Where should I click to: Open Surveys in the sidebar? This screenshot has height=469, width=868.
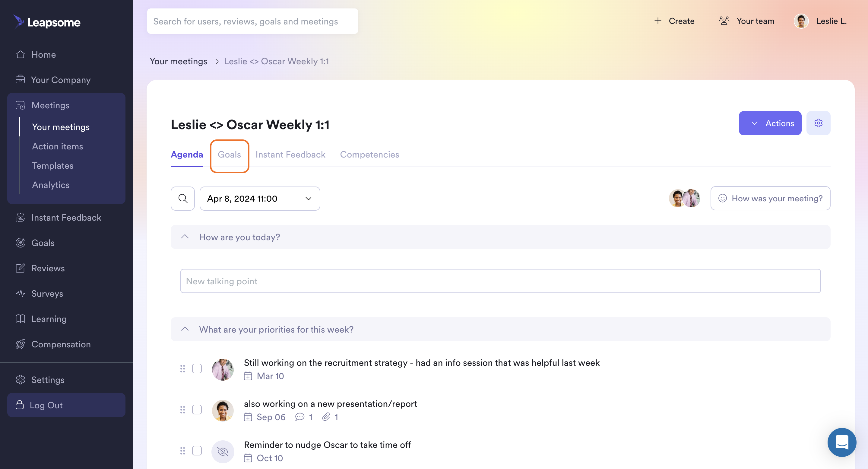[x=39, y=293]
